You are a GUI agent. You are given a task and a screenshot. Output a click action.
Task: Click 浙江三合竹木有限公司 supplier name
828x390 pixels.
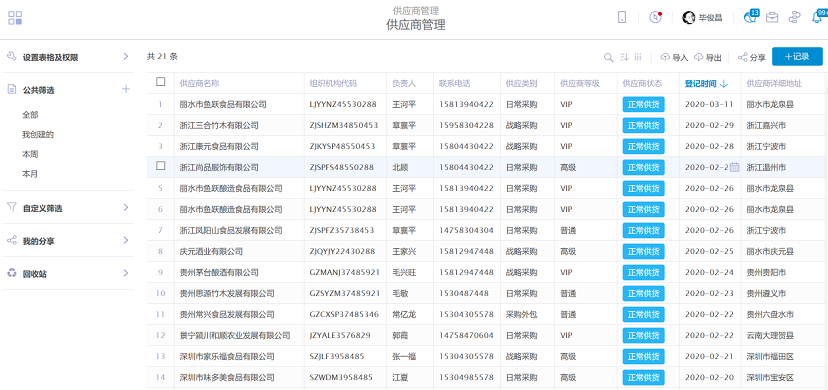pyautogui.click(x=219, y=126)
